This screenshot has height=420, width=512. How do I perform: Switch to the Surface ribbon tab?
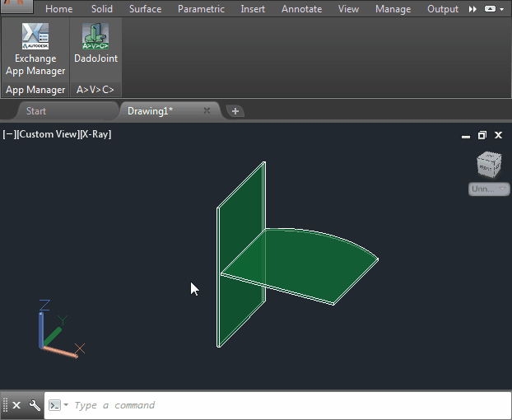click(146, 9)
